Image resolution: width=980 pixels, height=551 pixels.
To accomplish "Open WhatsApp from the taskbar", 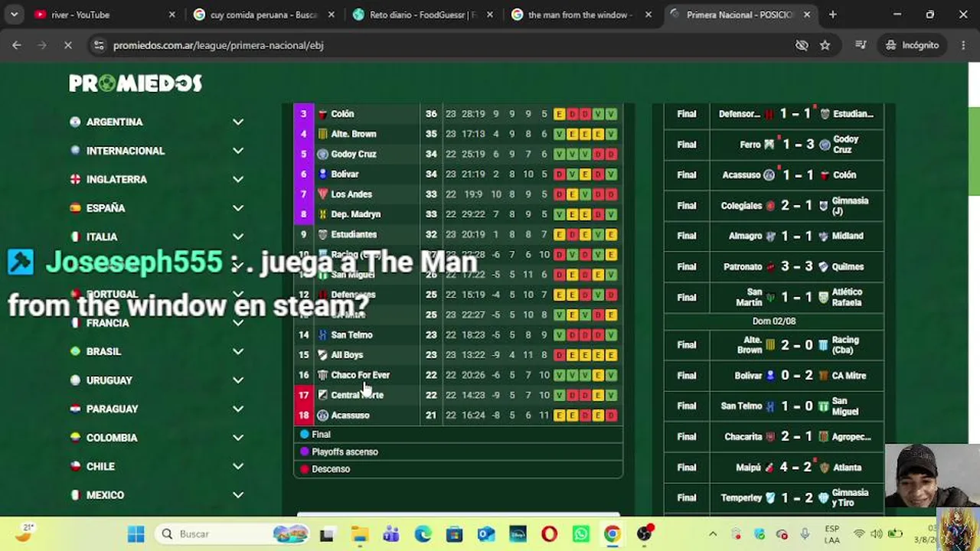I will coord(580,534).
